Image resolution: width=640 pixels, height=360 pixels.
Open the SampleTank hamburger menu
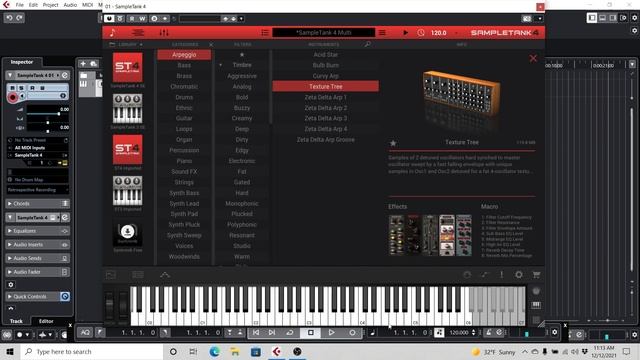pos(382,33)
